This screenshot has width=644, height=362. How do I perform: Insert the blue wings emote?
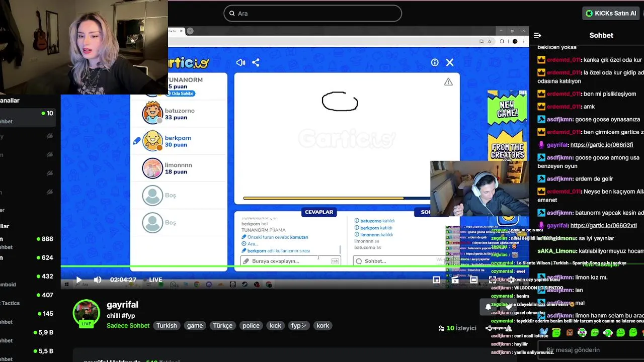pos(543,332)
